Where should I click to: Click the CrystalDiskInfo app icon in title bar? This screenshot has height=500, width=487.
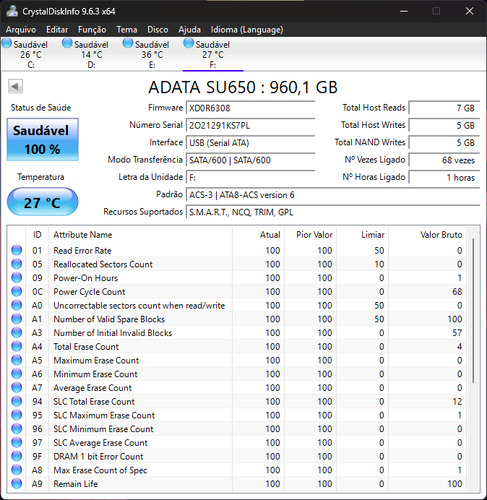pos(12,11)
